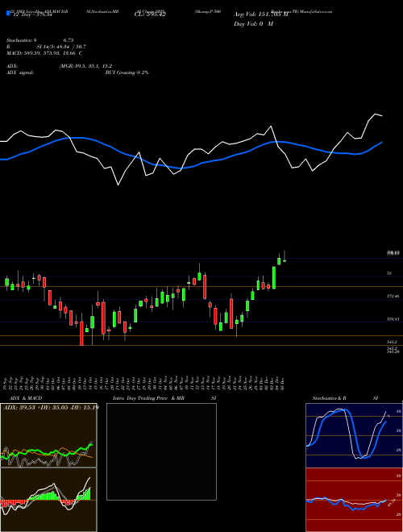Click the ADX indicator chart thumbnail

click(48, 435)
